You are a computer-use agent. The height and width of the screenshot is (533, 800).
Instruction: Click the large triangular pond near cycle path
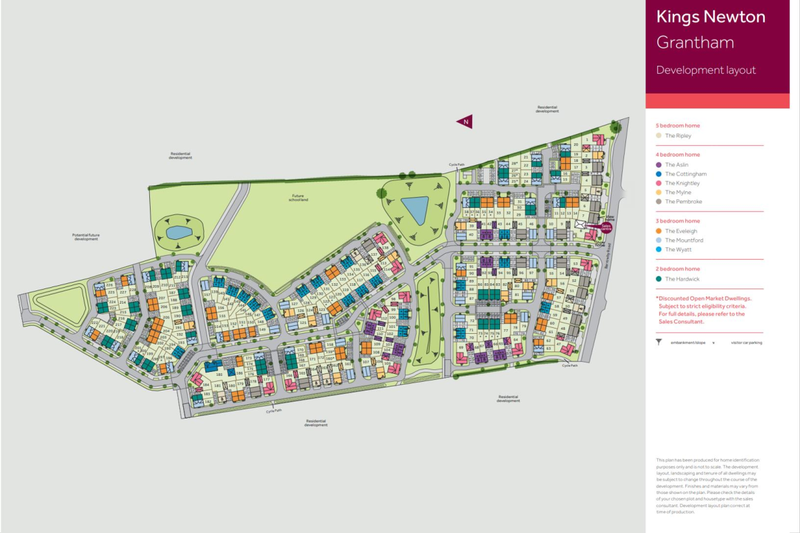[x=413, y=208]
